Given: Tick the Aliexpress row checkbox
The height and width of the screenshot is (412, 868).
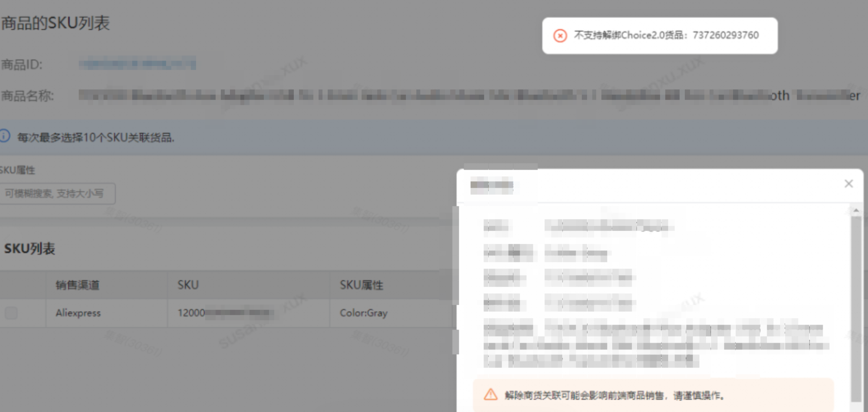Looking at the screenshot, I should tap(11, 313).
